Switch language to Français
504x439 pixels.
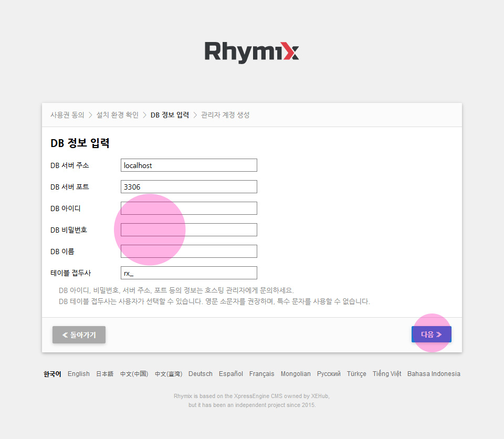click(261, 374)
